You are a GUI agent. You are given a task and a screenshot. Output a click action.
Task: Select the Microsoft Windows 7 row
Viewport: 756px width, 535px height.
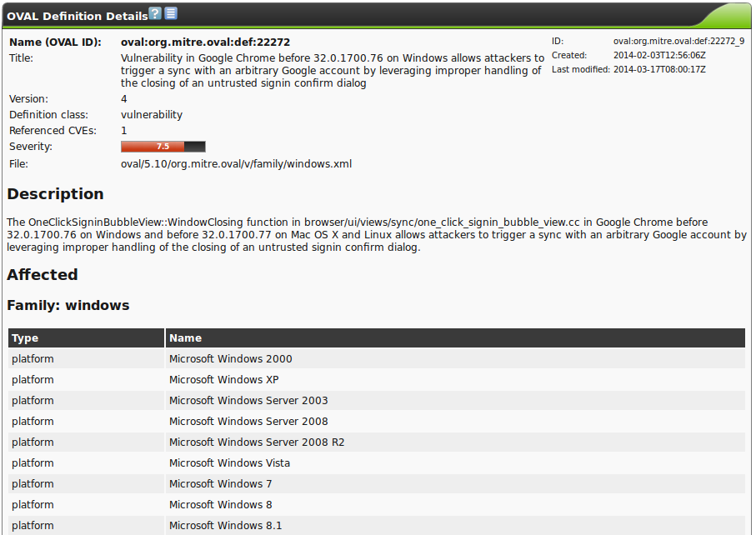(x=377, y=484)
